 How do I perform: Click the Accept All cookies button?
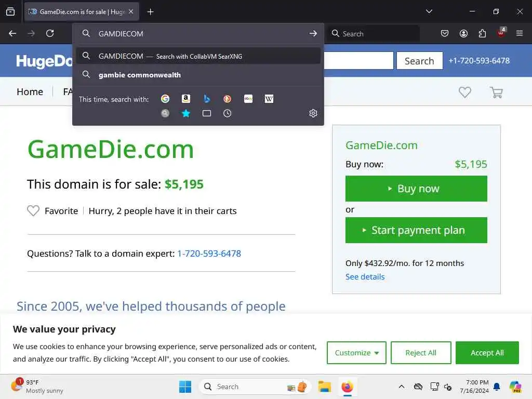pyautogui.click(x=487, y=353)
